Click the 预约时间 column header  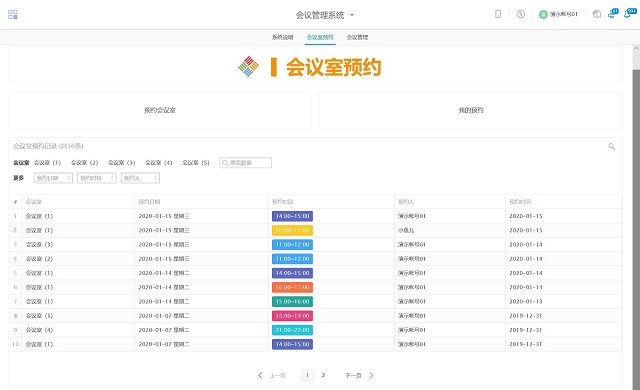pyautogui.click(x=520, y=202)
